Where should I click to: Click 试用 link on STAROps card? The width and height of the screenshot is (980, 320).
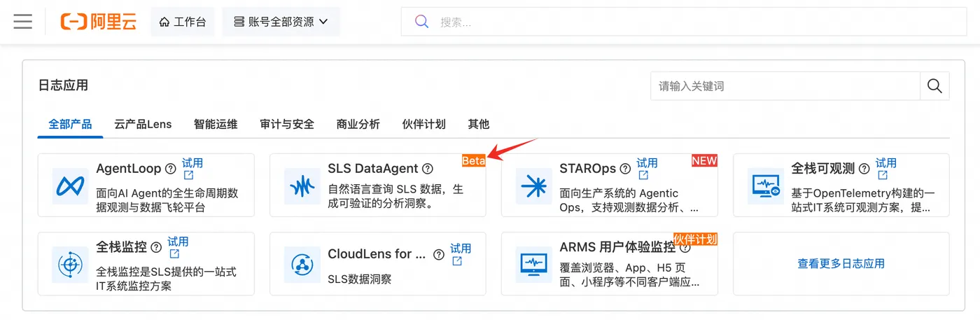(x=647, y=169)
